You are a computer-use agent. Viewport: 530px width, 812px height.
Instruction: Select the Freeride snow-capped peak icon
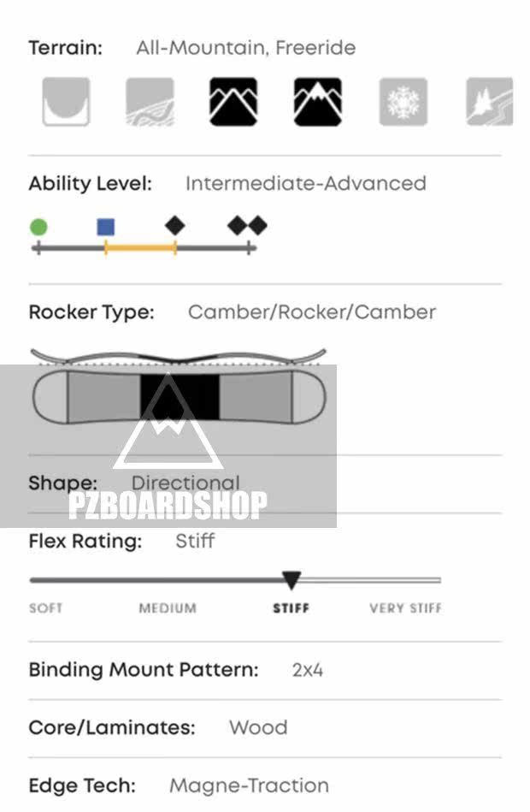point(317,102)
